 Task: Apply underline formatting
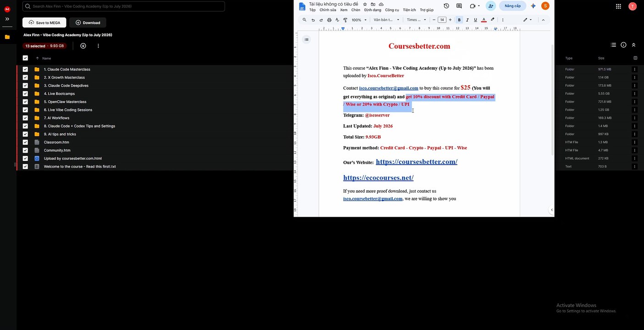(475, 20)
